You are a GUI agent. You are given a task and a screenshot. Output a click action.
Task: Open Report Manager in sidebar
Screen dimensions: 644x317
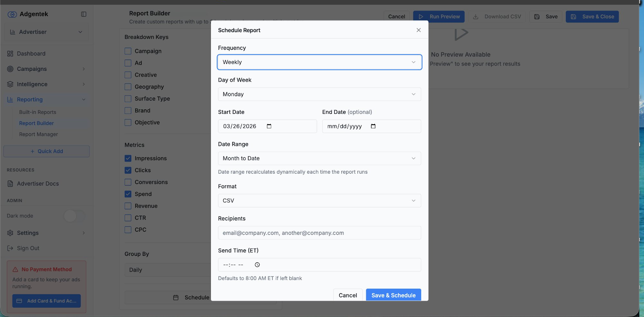pyautogui.click(x=39, y=134)
